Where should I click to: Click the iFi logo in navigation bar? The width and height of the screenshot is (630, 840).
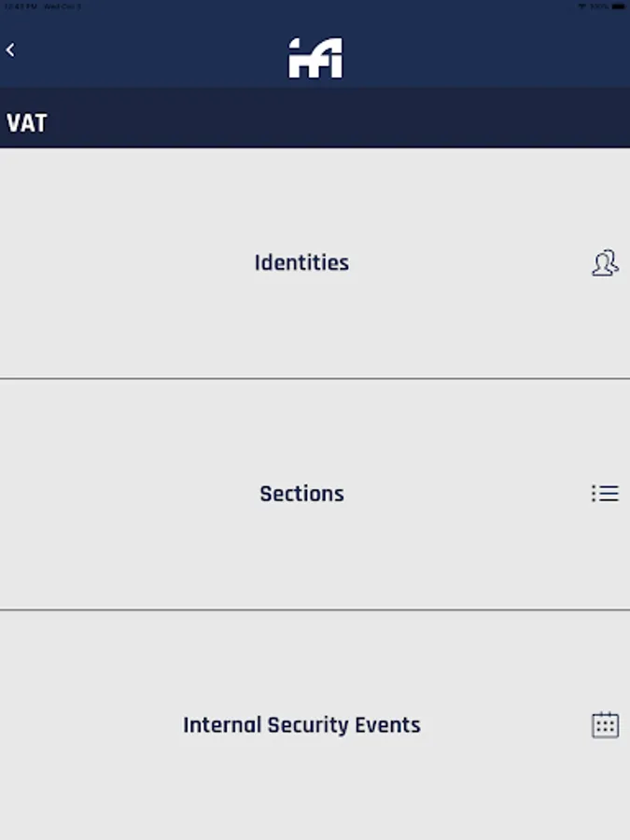pyautogui.click(x=315, y=58)
